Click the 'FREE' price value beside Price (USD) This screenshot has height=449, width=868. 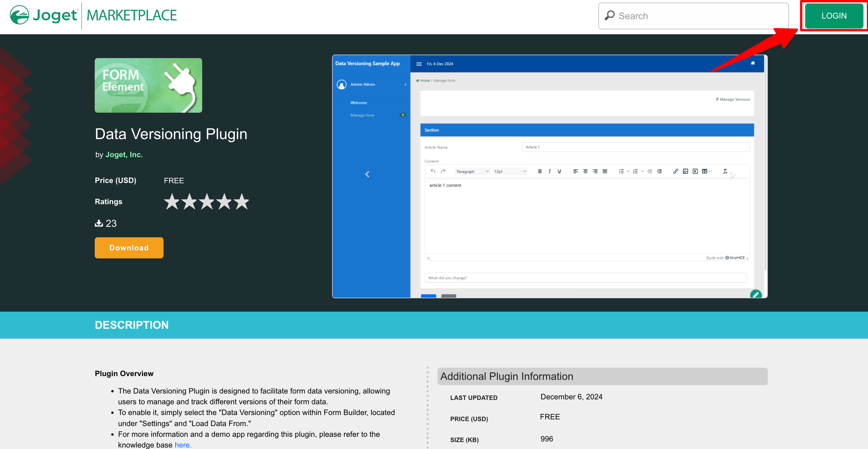coord(174,181)
